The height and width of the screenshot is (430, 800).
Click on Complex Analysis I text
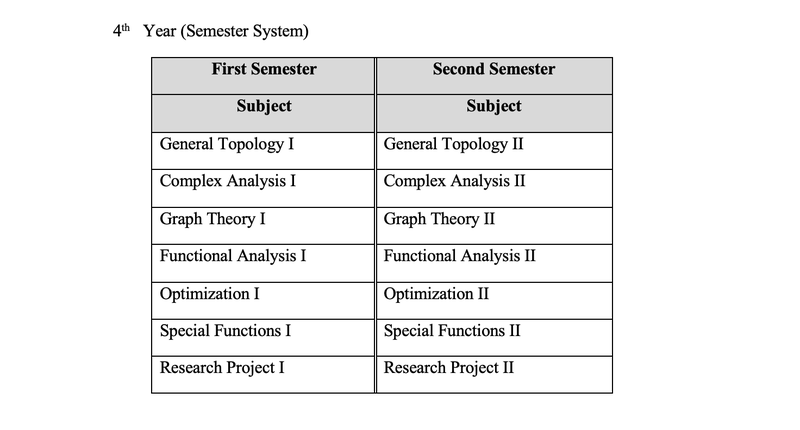click(x=228, y=182)
